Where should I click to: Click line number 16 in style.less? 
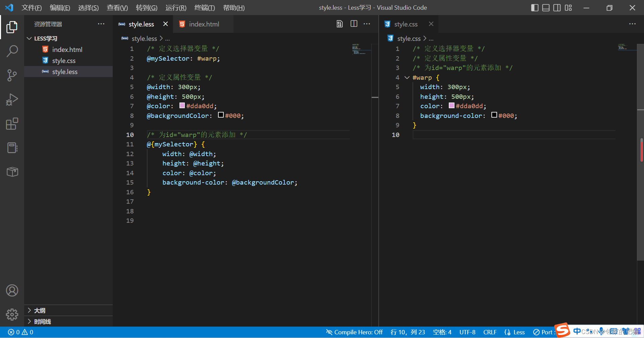[x=130, y=192]
